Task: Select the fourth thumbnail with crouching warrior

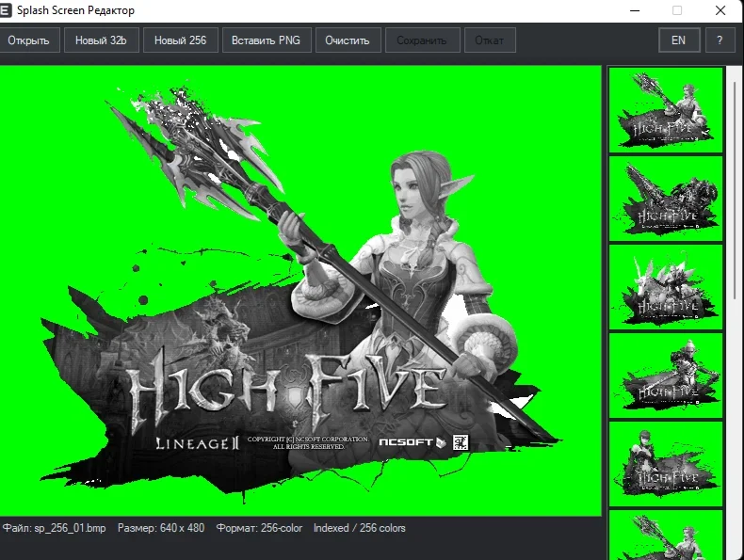Action: click(x=665, y=376)
